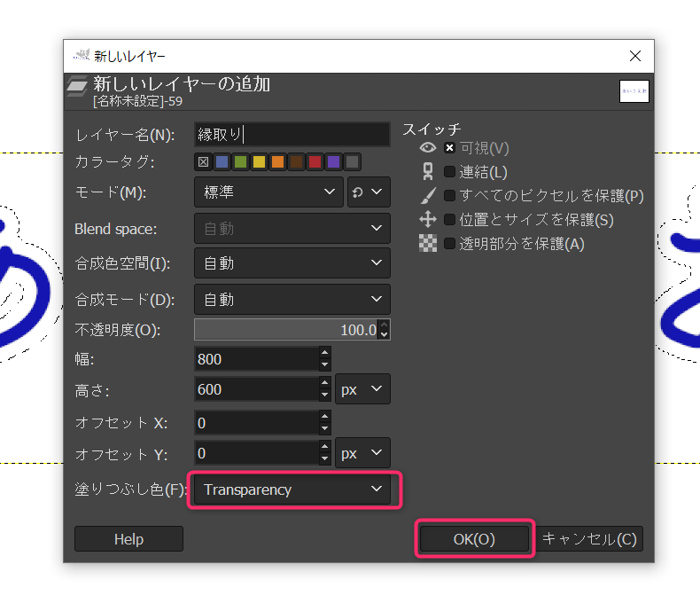
Task: Decrease 高さ height with down arrow
Action: point(325,395)
